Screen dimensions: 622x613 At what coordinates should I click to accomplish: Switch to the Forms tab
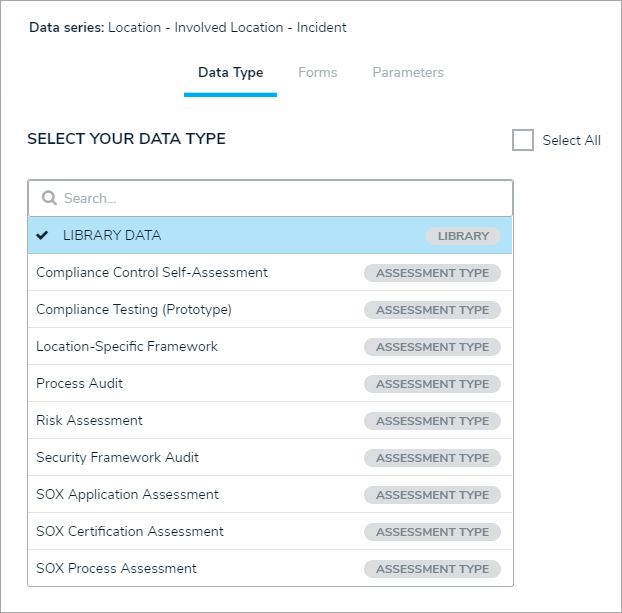tap(317, 73)
